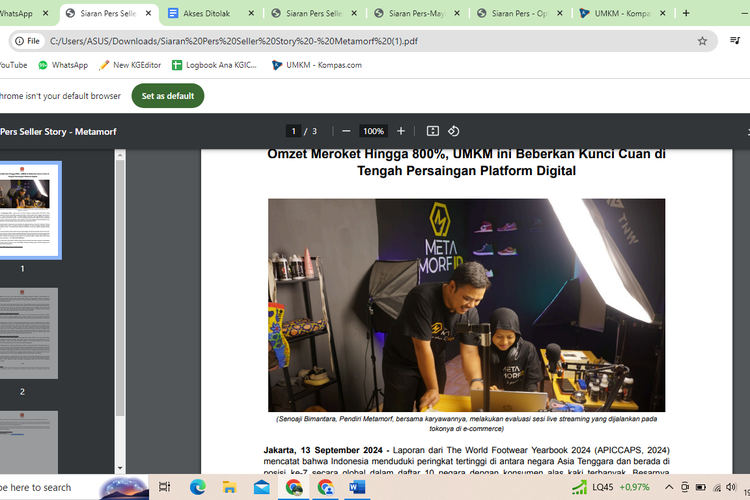The height and width of the screenshot is (500, 750).
Task: Click the Meet Now camera tray icon
Action: (685, 487)
